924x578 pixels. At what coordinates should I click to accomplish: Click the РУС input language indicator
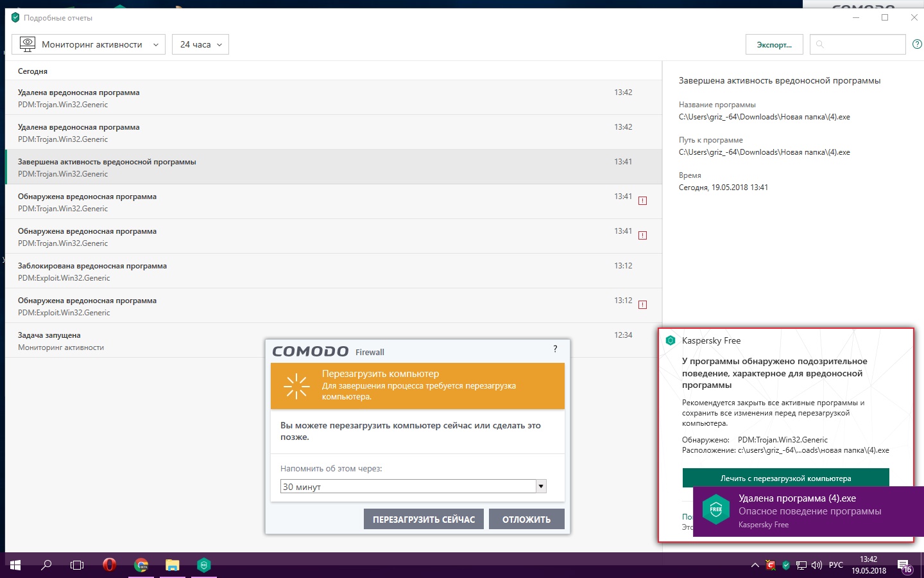(x=836, y=565)
